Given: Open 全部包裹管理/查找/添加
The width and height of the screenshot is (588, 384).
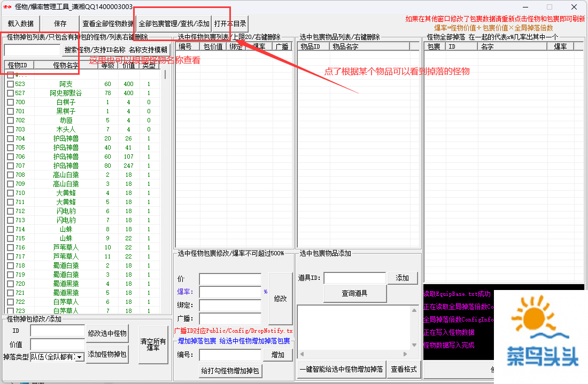Looking at the screenshot, I should click(x=174, y=23).
